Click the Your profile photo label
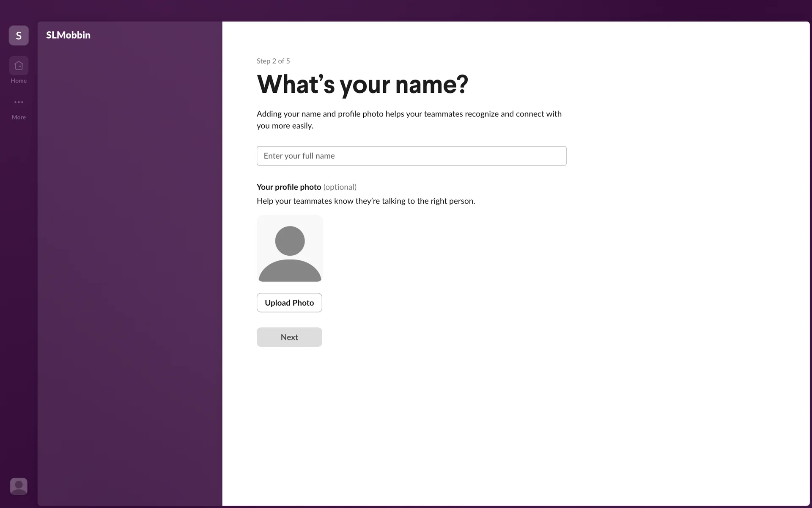The height and width of the screenshot is (508, 812). pyautogui.click(x=289, y=187)
